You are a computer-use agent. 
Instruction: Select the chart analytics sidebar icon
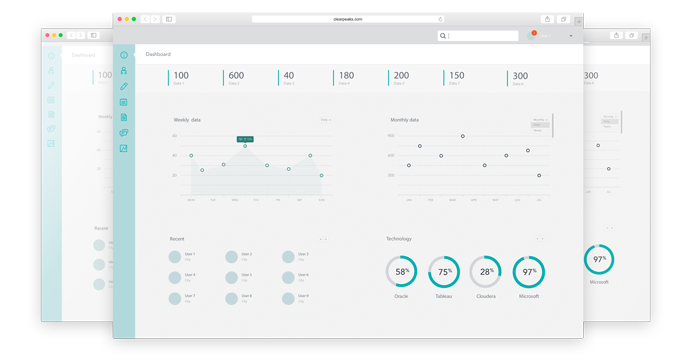pyautogui.click(x=124, y=148)
